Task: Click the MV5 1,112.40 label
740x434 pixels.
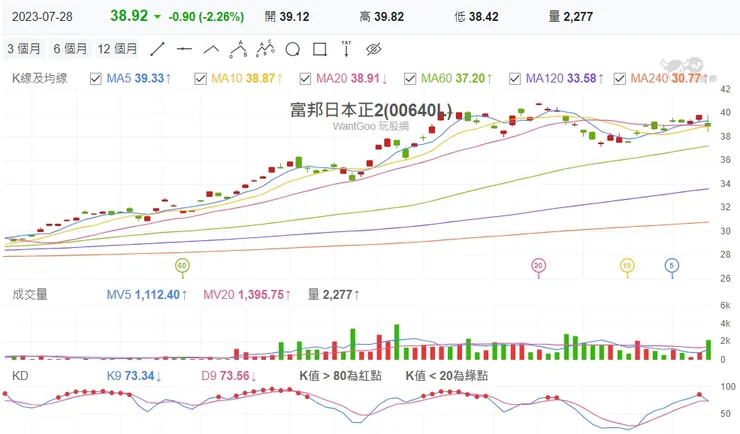Action: [x=147, y=295]
